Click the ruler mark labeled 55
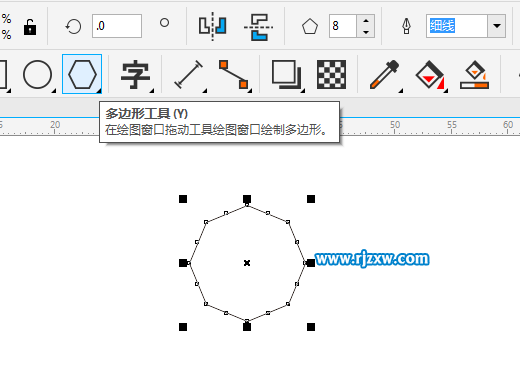 [452, 125]
